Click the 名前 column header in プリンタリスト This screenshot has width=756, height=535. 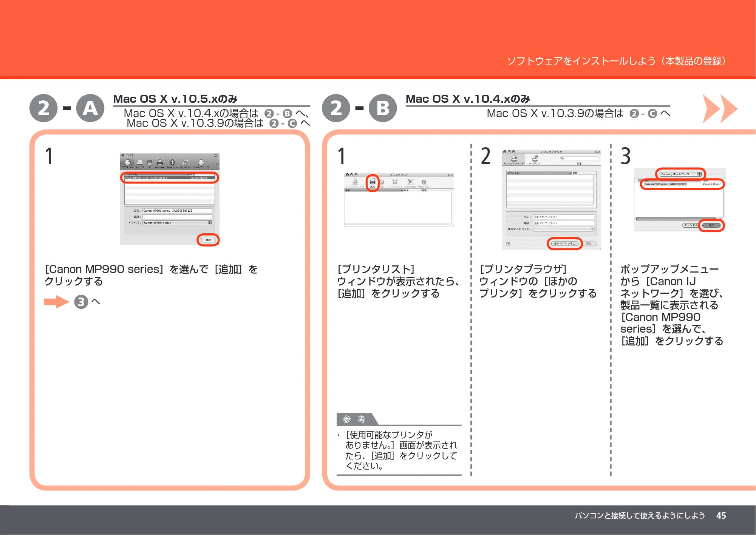pyautogui.click(x=373, y=190)
